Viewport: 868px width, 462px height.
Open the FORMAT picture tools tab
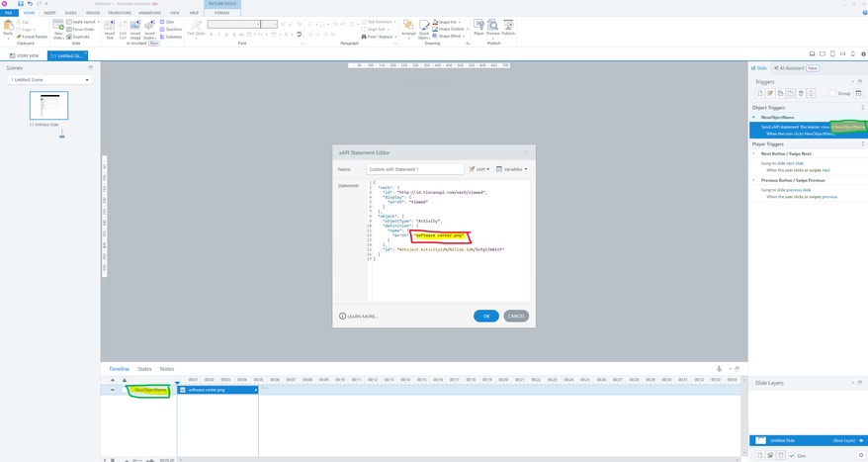(222, 12)
